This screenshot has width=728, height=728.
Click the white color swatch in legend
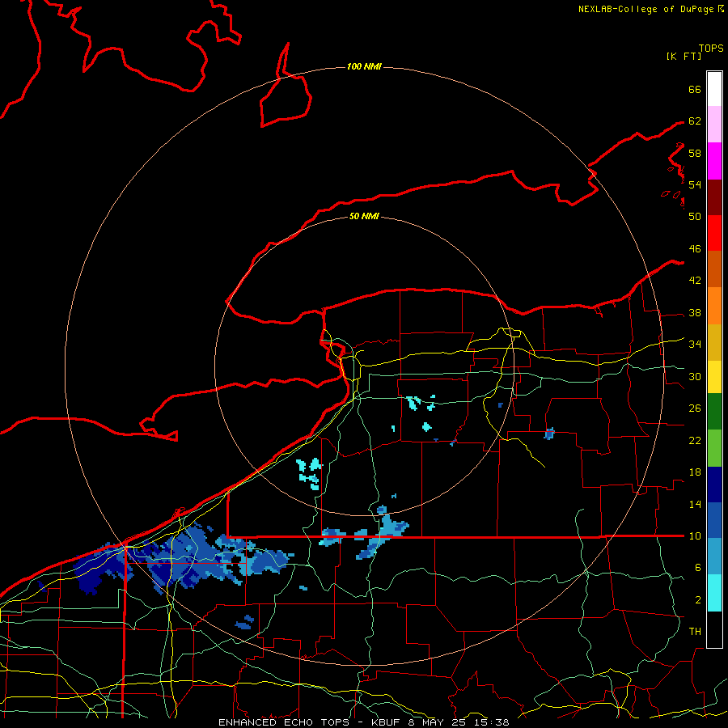714,89
